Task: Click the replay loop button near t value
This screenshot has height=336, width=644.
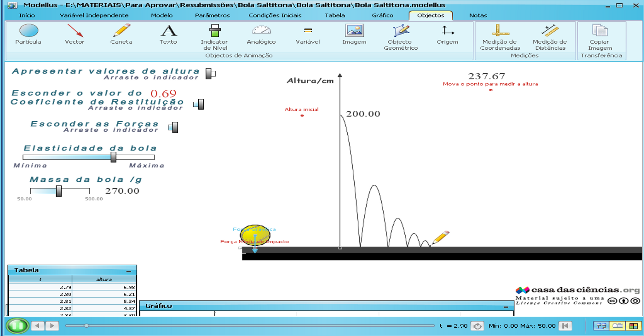Action: [x=477, y=326]
